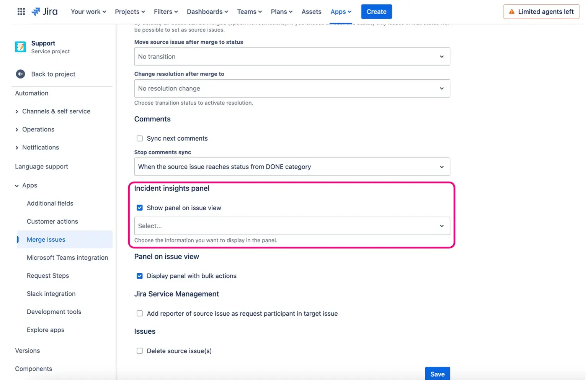
Task: Enable the Sync next comments checkbox
Action: (140, 138)
